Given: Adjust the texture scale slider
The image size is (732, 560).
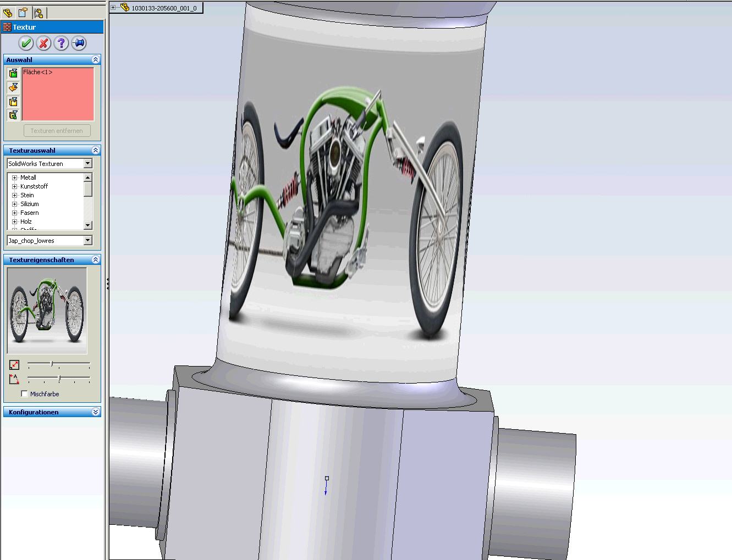Looking at the screenshot, I should click(52, 364).
